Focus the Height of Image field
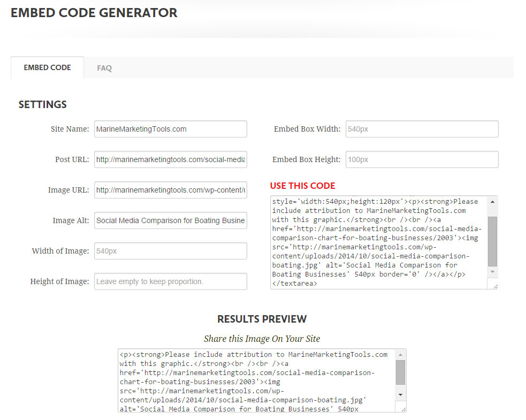 pos(170,281)
